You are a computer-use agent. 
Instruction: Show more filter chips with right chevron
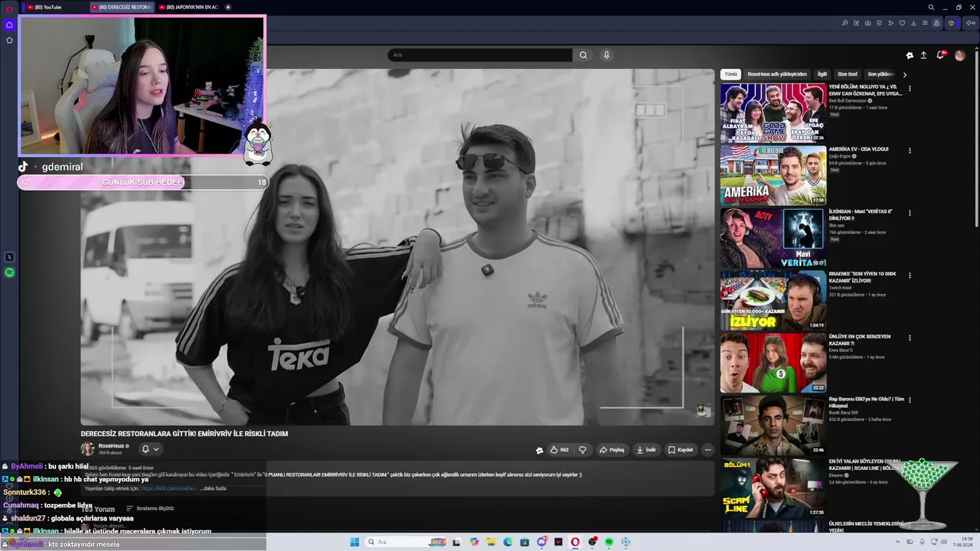point(904,74)
